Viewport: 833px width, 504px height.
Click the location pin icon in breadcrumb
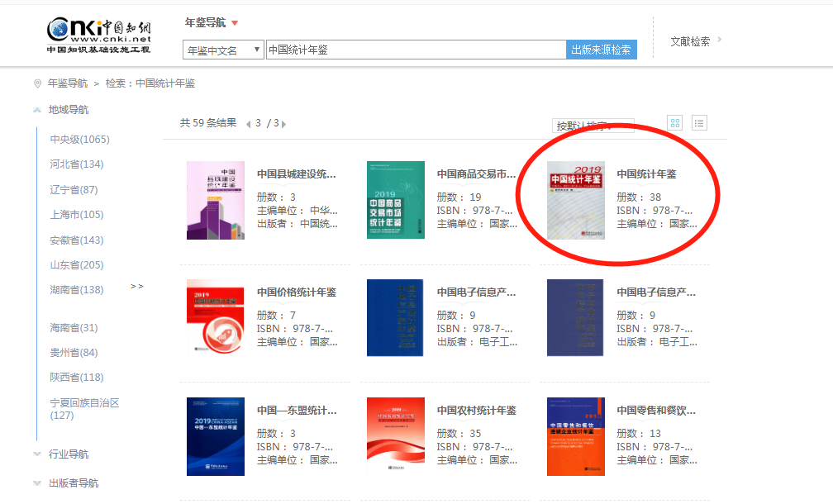pyautogui.click(x=37, y=83)
